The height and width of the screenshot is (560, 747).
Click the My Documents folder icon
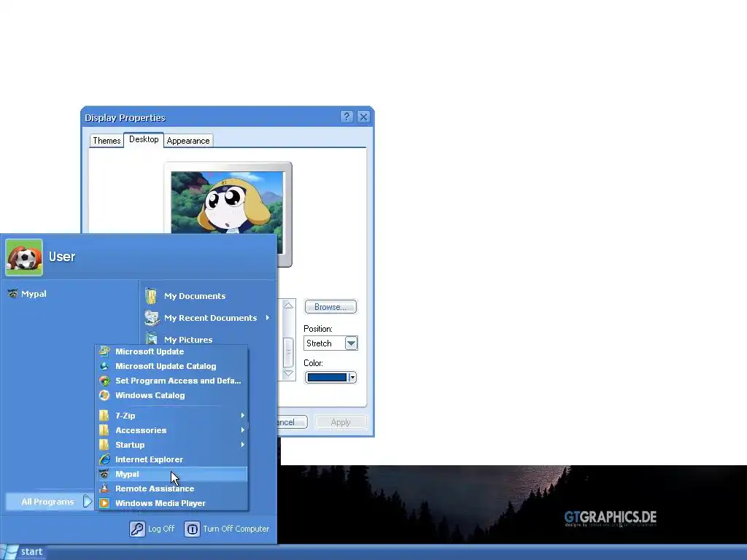pos(152,296)
